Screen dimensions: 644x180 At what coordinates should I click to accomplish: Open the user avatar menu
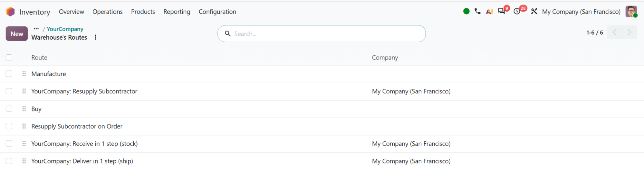point(631,12)
